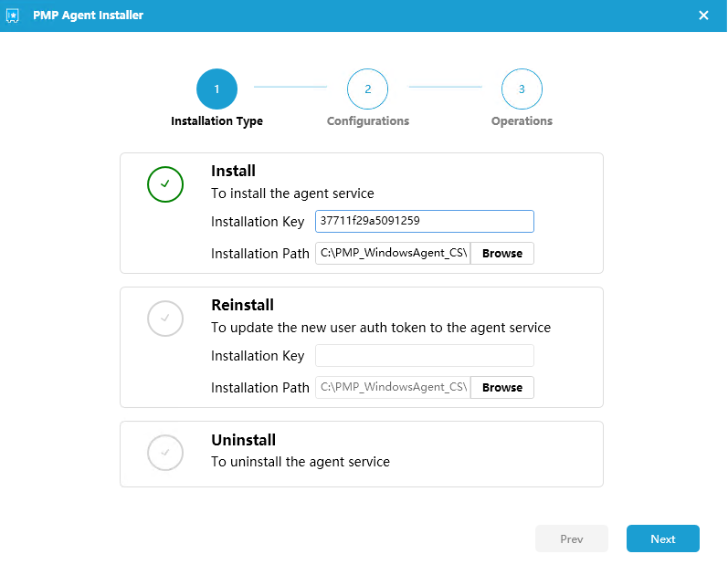This screenshot has height=575, width=728.
Task: Click the Reinstall section Installation Path field
Action: (393, 388)
